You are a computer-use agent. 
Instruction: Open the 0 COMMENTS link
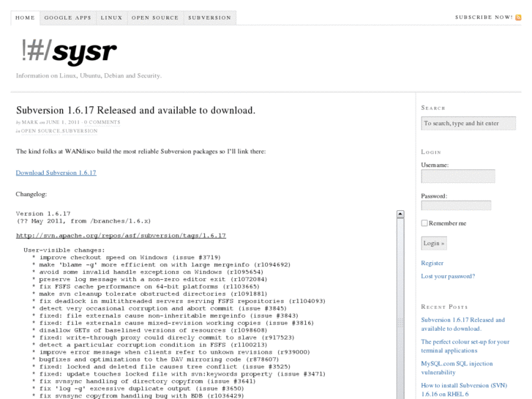coord(102,122)
